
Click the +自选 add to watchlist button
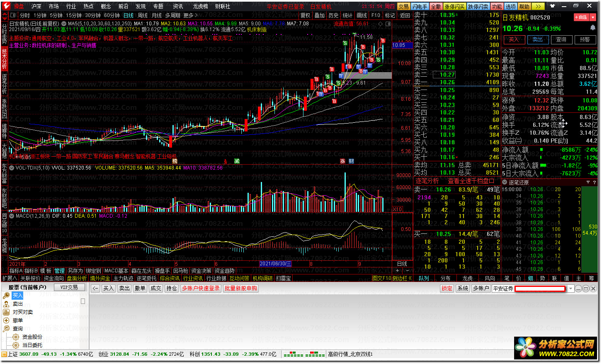click(581, 17)
